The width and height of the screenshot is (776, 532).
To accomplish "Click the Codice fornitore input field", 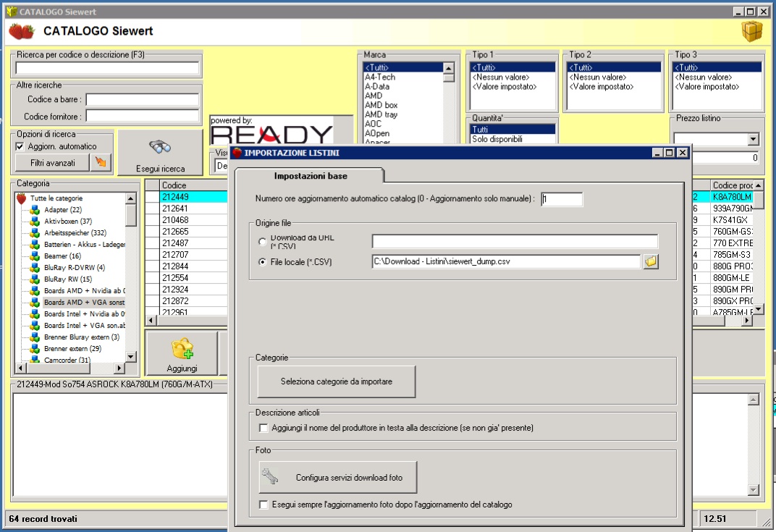I will pos(143,117).
